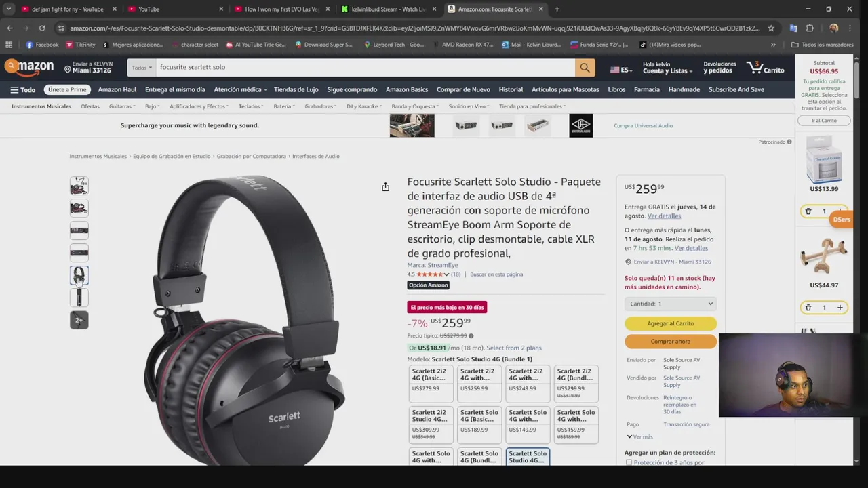The width and height of the screenshot is (868, 488).
Task: Click Ir al Carrito button
Action: (824, 120)
